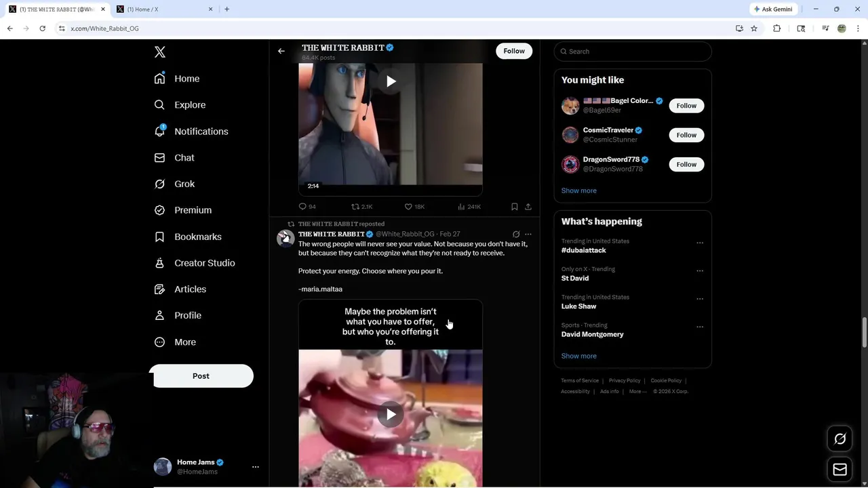Open Privacy Policy link
Screen dimensions: 868x488
[625, 381]
